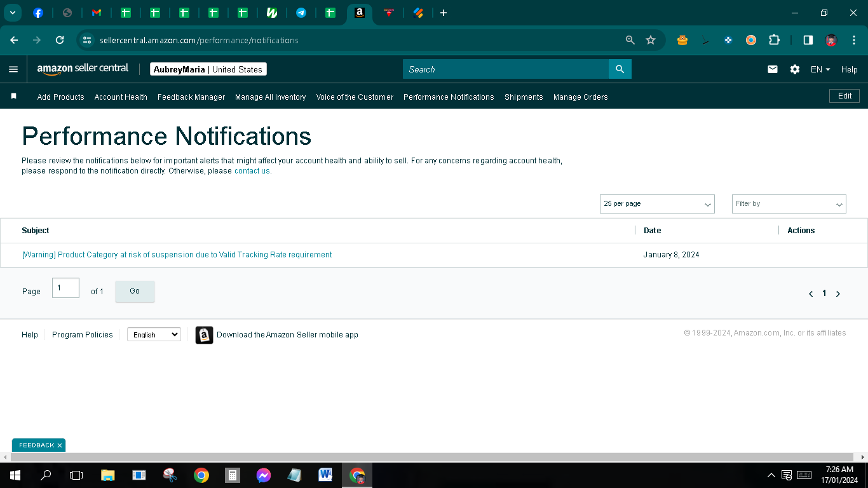Open the messages envelope icon

pyautogui.click(x=773, y=69)
